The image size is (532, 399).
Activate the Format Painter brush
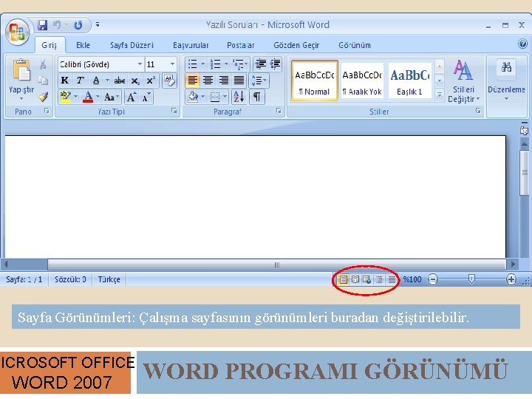(43, 97)
